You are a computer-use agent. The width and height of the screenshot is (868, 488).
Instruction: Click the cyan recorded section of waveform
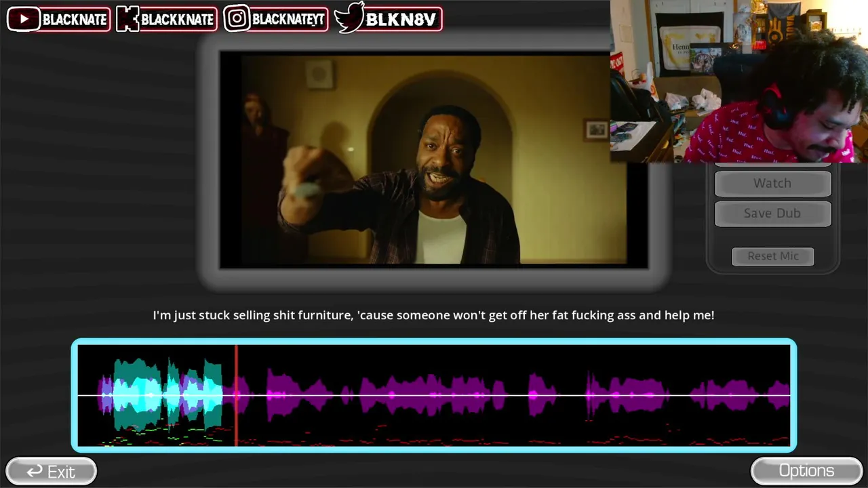pyautogui.click(x=167, y=394)
